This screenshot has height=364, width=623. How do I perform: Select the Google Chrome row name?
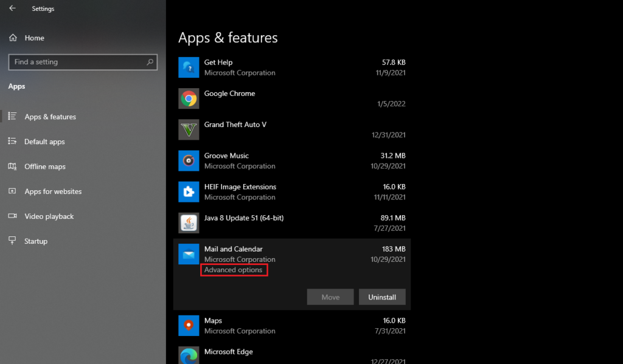point(229,94)
